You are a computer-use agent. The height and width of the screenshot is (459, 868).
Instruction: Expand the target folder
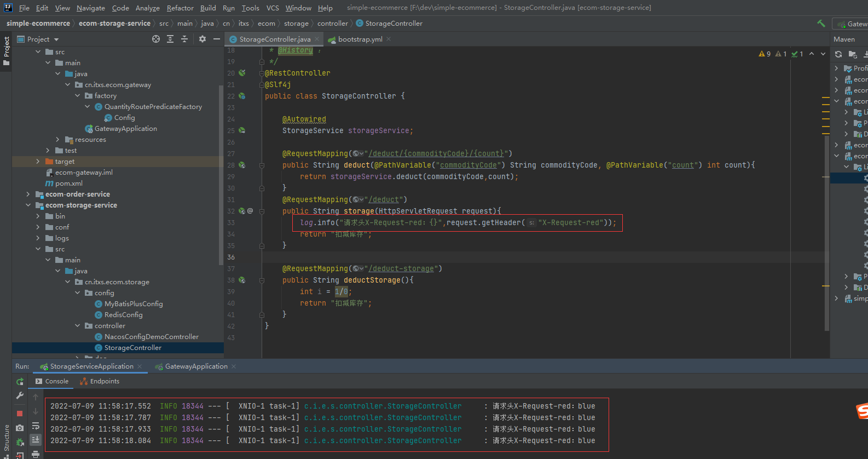[38, 161]
